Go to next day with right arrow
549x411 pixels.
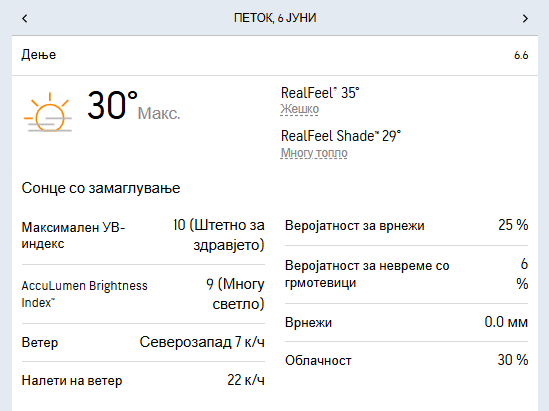(x=525, y=18)
